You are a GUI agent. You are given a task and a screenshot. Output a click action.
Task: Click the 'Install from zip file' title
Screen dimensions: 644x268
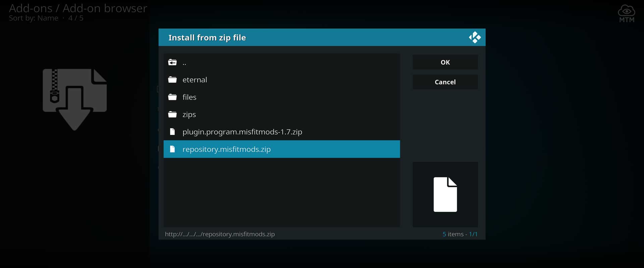(207, 38)
